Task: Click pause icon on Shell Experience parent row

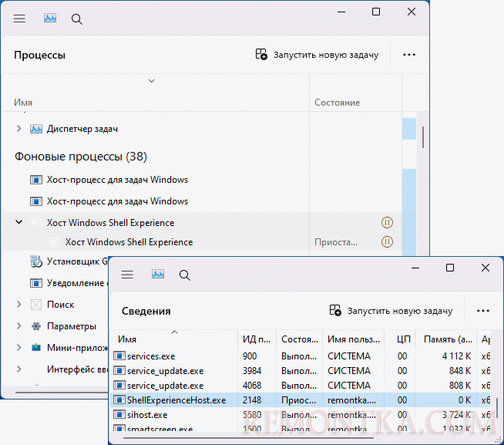Action: coord(387,223)
